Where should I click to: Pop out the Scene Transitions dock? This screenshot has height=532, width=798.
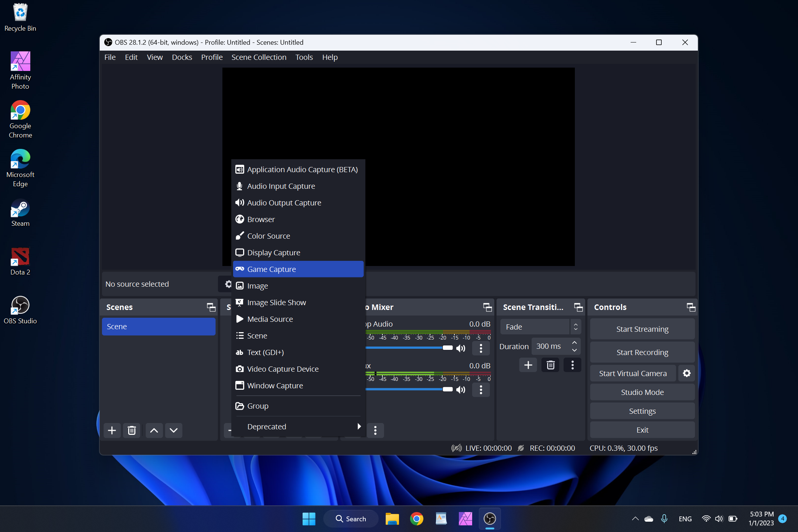[578, 307]
